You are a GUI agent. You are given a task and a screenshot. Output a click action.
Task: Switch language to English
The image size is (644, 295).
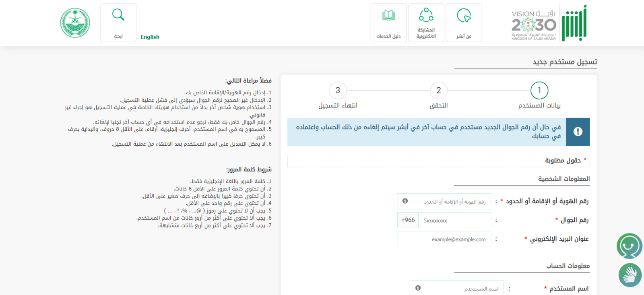point(150,37)
